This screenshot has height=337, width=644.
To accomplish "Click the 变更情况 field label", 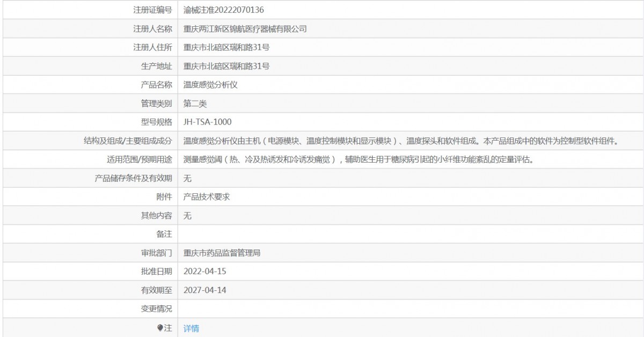I will 157,309.
